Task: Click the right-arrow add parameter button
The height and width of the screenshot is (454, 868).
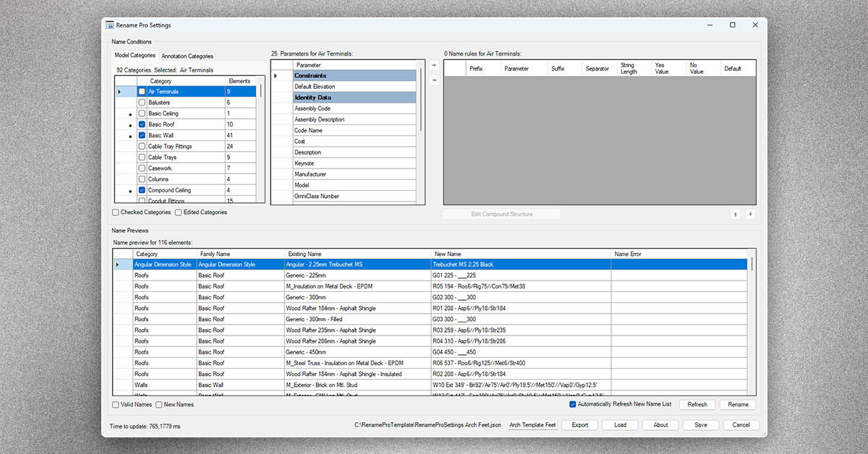Action: pos(434,65)
